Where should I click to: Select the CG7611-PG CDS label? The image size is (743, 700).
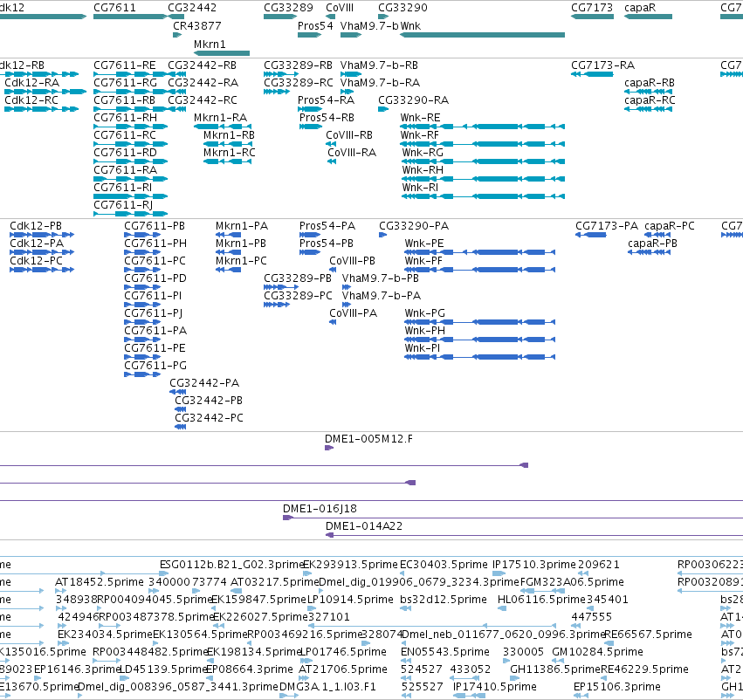[x=155, y=365]
